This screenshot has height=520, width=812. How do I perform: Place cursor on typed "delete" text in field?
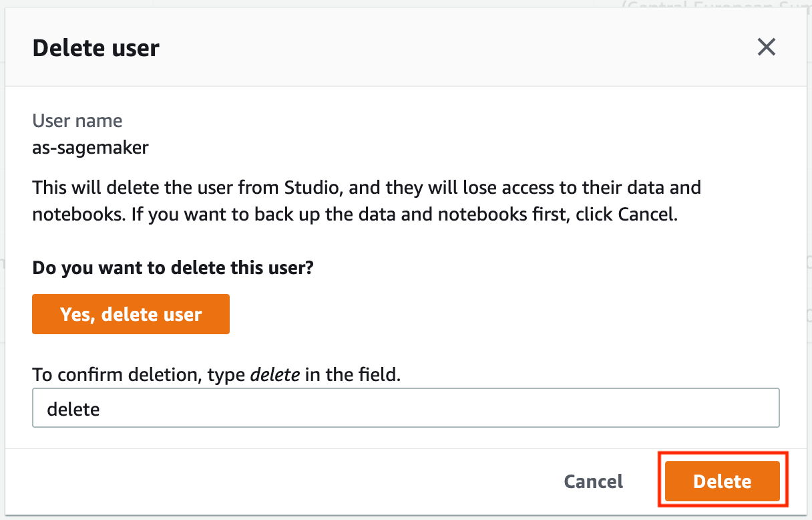(x=73, y=409)
